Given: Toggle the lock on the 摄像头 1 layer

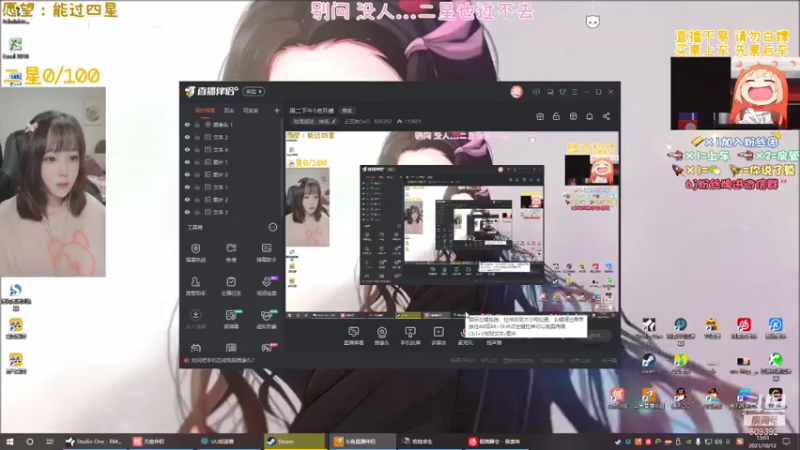Looking at the screenshot, I should tap(197, 124).
